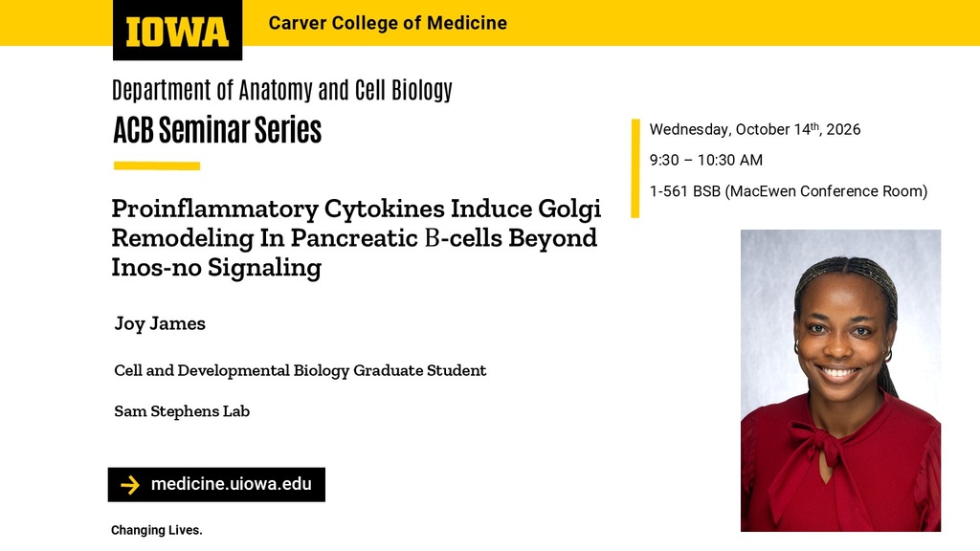Click the seminar title about Proinflammatory Cytokines
This screenshot has width=980, height=551.
pos(356,237)
